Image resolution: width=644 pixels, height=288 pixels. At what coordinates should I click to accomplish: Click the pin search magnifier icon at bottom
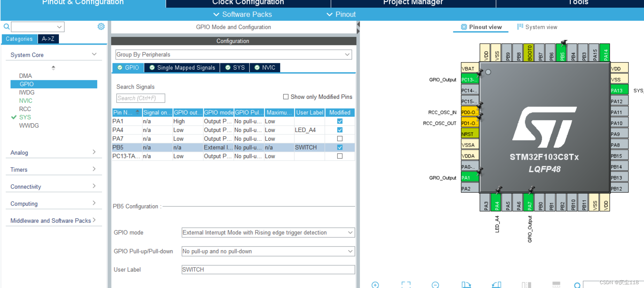pos(577,285)
